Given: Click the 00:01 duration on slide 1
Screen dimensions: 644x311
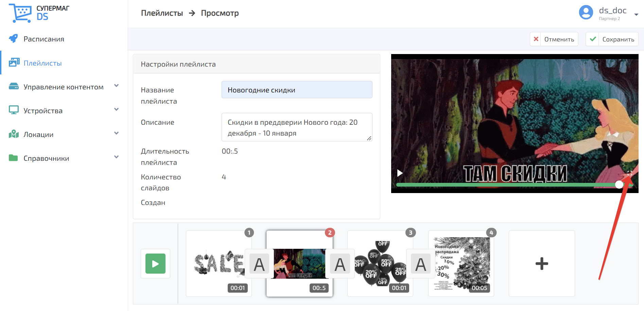Looking at the screenshot, I should 238,288.
